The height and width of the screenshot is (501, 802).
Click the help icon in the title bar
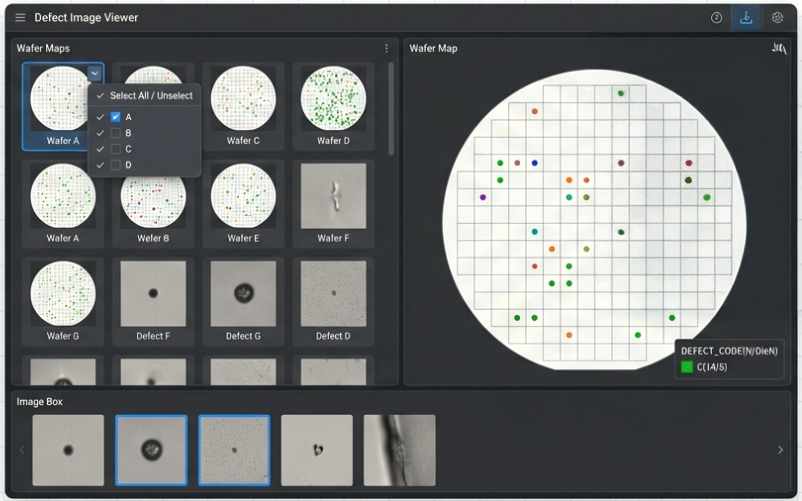coord(716,18)
